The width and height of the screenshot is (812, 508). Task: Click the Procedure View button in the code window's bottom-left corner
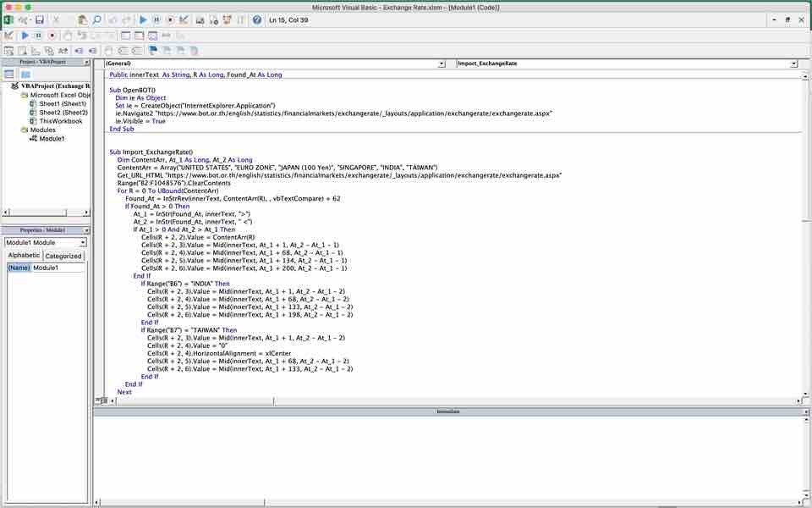coord(98,400)
